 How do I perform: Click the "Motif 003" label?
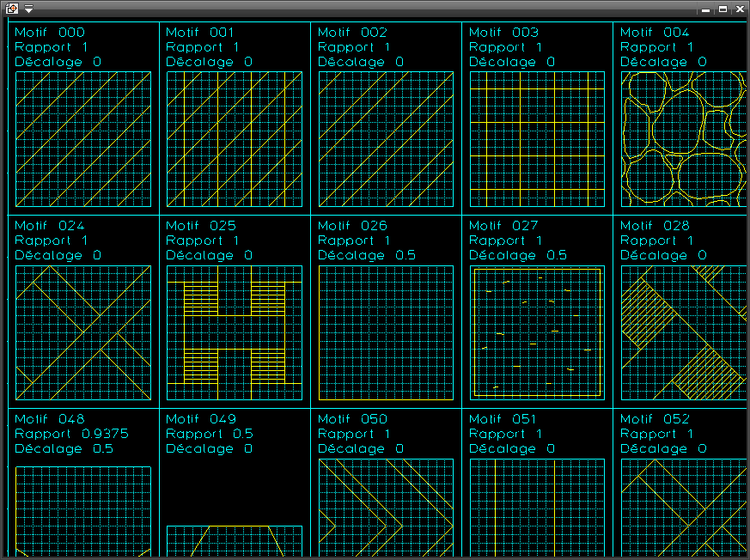(503, 33)
